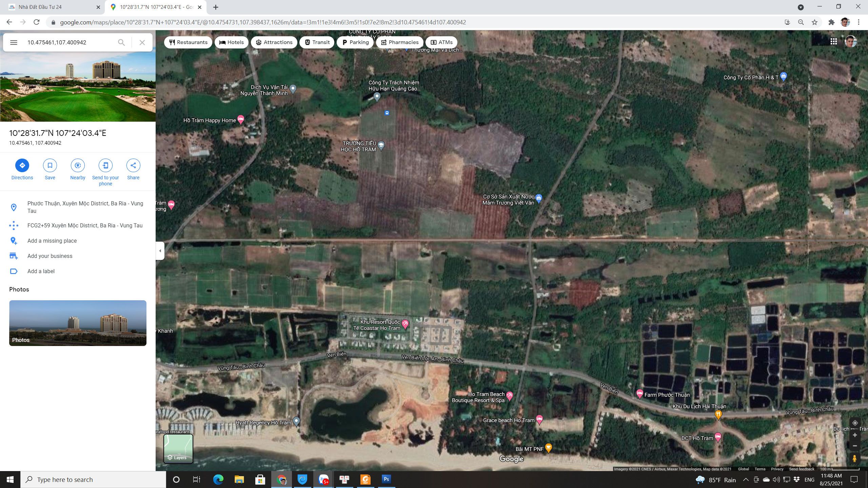
Task: Filter map by Hotels
Action: click(232, 42)
